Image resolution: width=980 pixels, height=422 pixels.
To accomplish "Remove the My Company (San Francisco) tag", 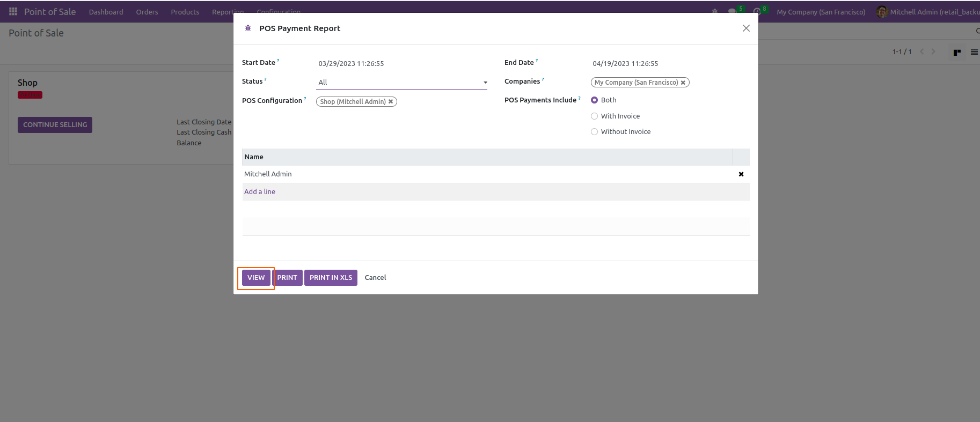I will pos(683,83).
